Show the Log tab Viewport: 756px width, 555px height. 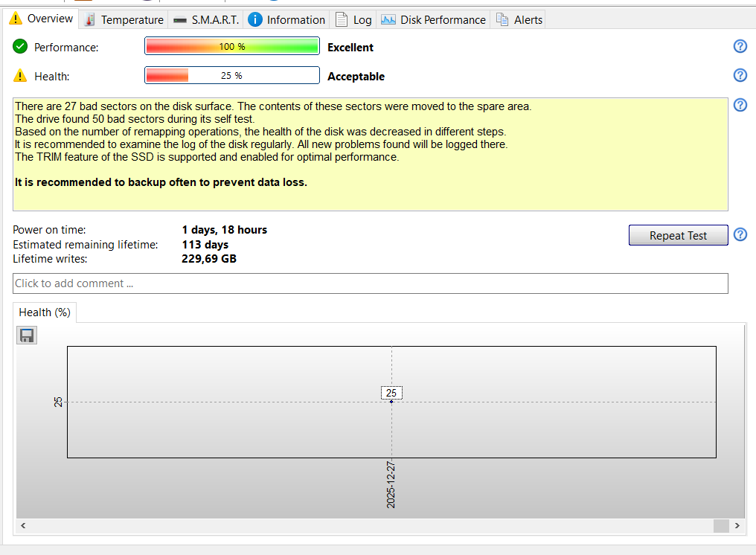pyautogui.click(x=353, y=19)
